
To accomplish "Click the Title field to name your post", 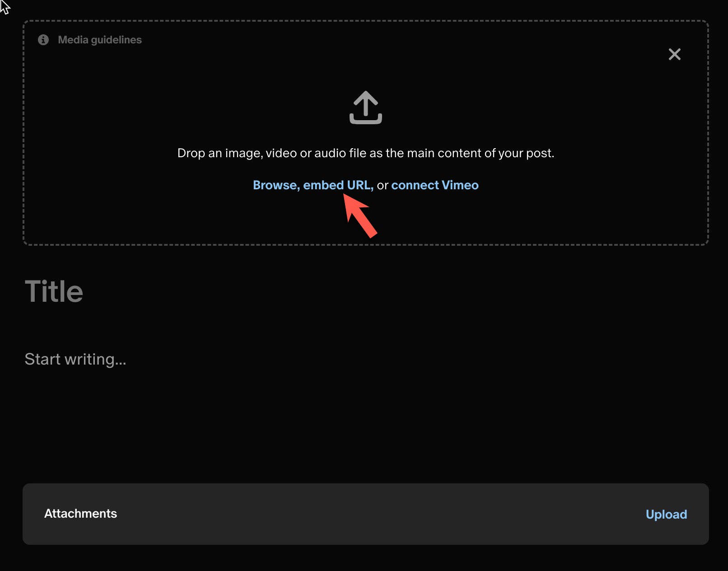I will [x=55, y=291].
